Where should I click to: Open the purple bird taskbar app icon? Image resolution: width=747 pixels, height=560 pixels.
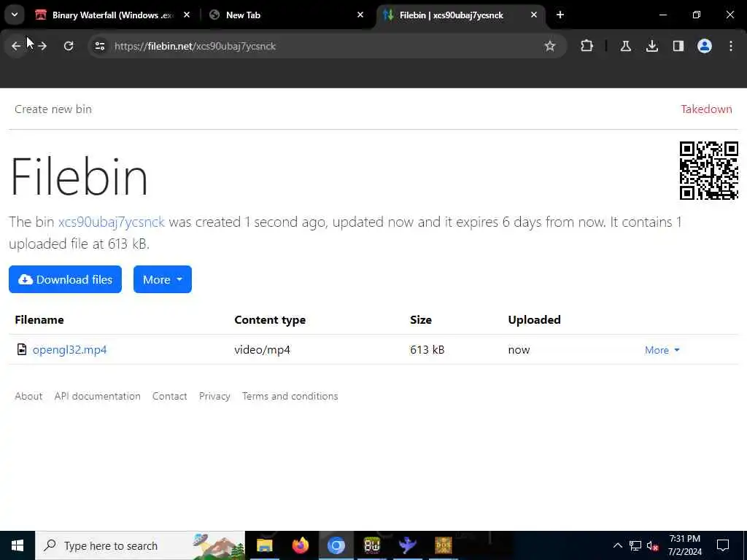pyautogui.click(x=407, y=545)
